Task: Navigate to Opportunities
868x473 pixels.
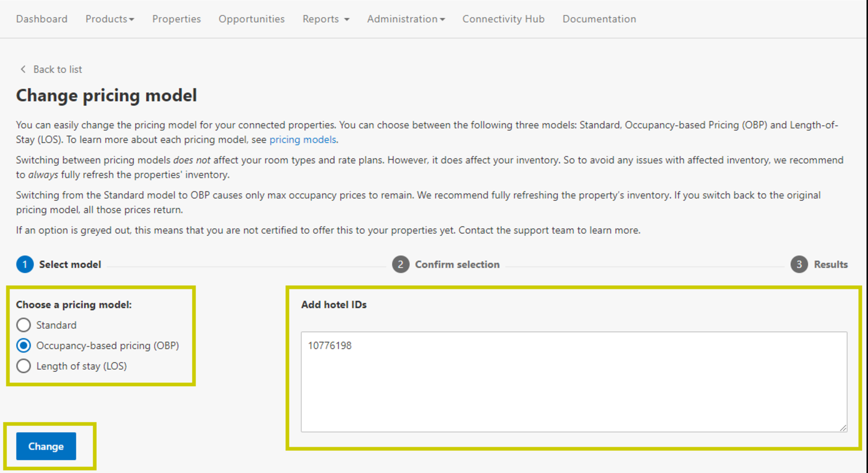Action: coord(251,19)
